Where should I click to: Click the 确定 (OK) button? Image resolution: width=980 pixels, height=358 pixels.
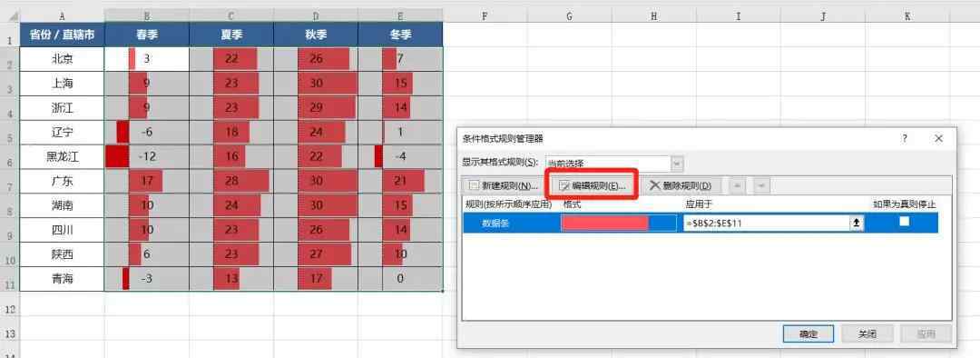pos(808,333)
